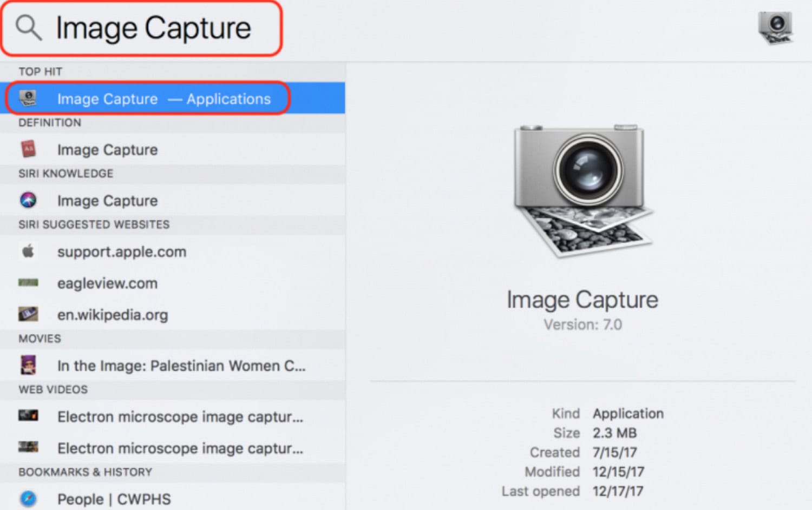This screenshot has width=812, height=510.
Task: Click the Created date 7/15/17
Action: coord(615,452)
